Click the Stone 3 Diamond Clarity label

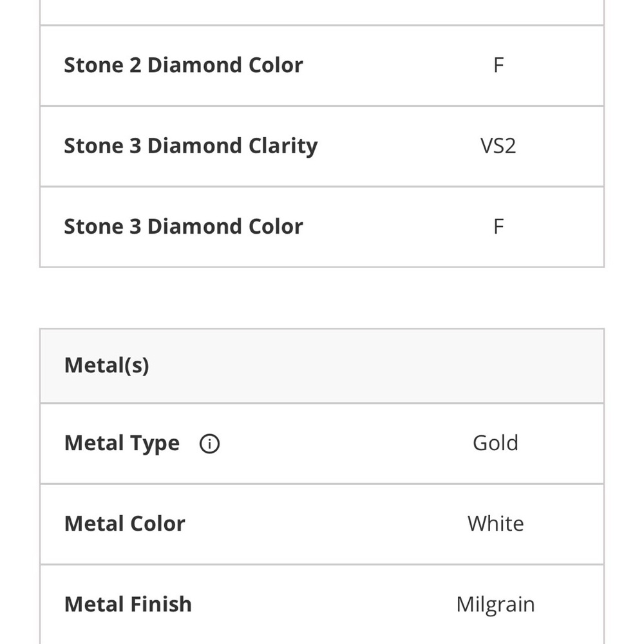click(x=191, y=146)
